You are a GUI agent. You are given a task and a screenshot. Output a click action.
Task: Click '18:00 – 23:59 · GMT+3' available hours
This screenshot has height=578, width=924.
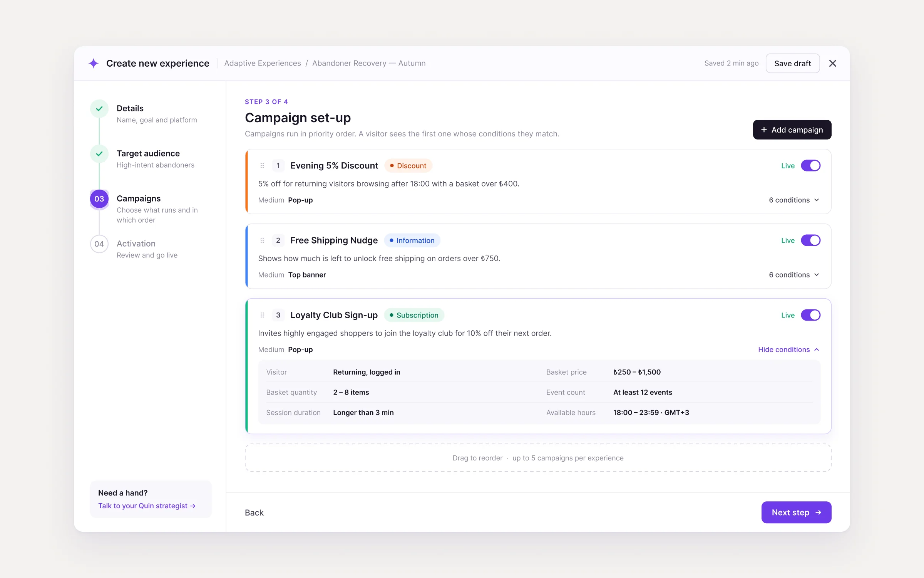[x=651, y=413]
